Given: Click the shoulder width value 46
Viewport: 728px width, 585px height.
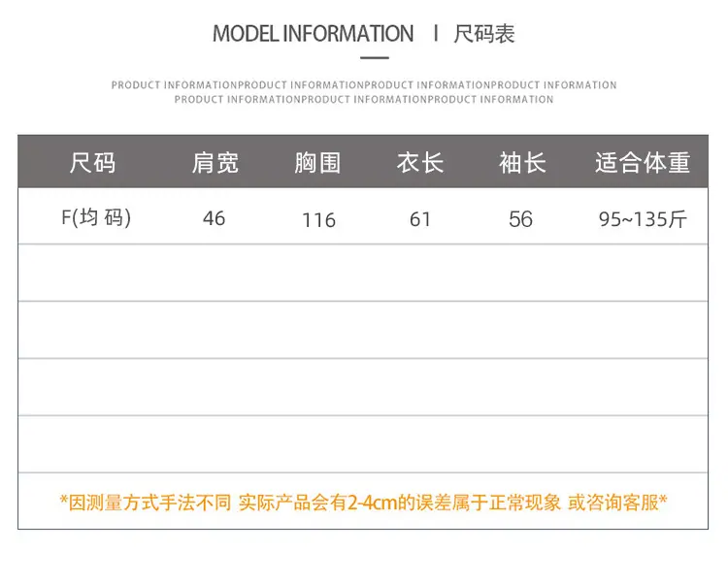Looking at the screenshot, I should (x=215, y=218).
